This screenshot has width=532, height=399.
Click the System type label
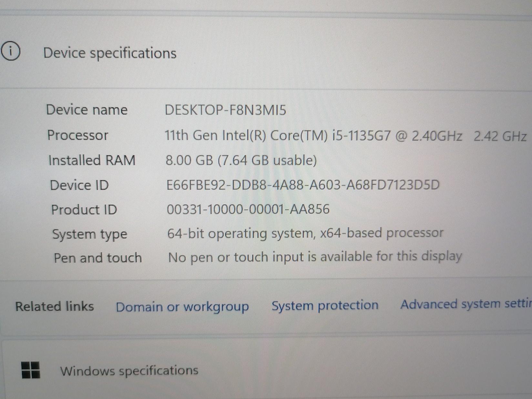click(x=90, y=234)
